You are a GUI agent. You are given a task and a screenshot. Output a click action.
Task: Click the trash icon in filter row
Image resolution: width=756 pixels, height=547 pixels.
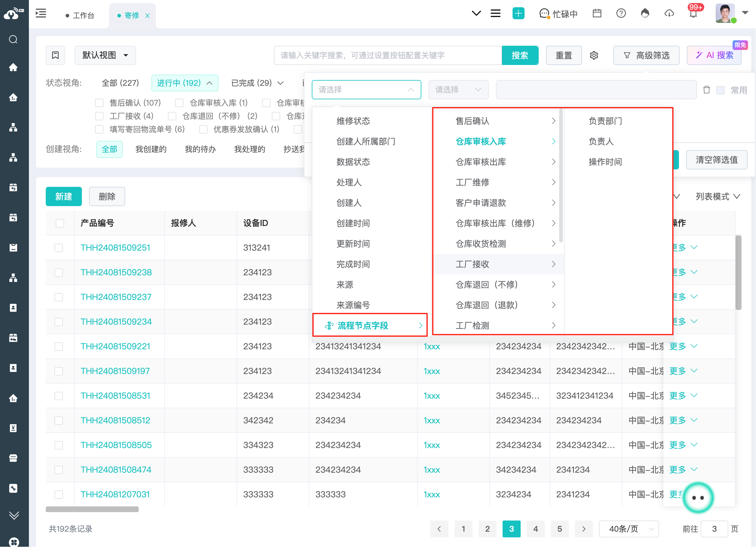(706, 90)
